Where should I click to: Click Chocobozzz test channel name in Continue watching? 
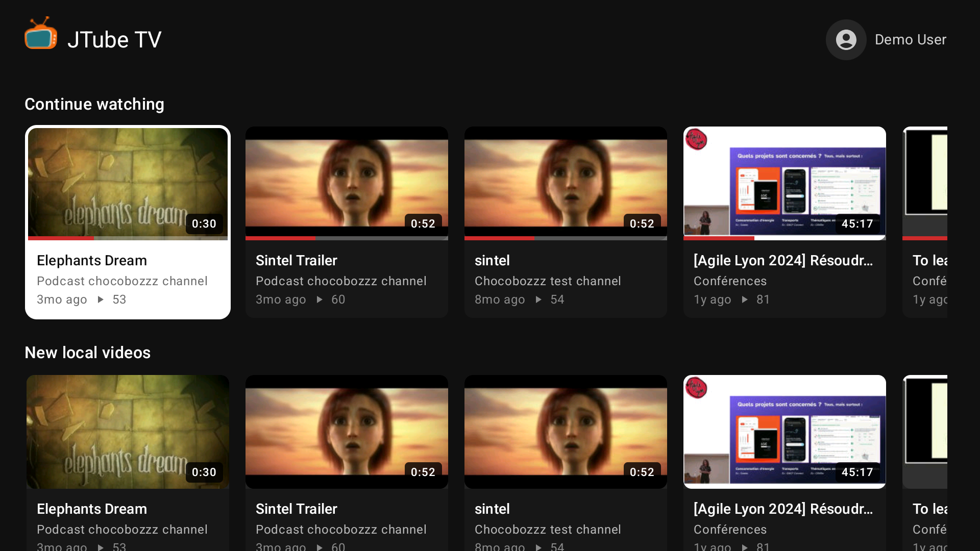pyautogui.click(x=548, y=281)
